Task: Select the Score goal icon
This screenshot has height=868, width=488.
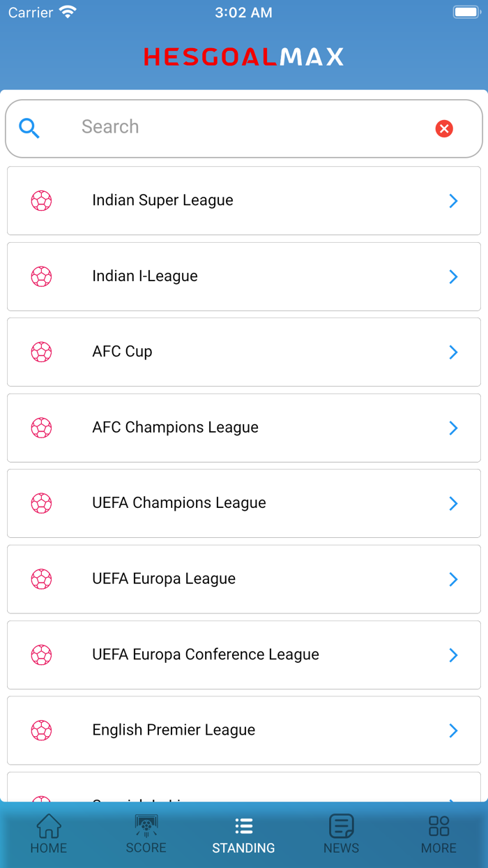Action: point(146,825)
